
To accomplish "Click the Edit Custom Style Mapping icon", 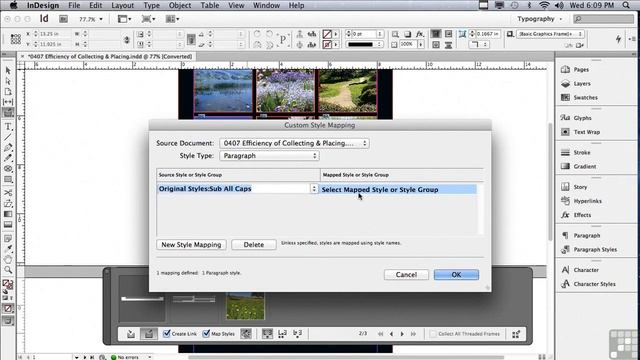I will 246,334.
